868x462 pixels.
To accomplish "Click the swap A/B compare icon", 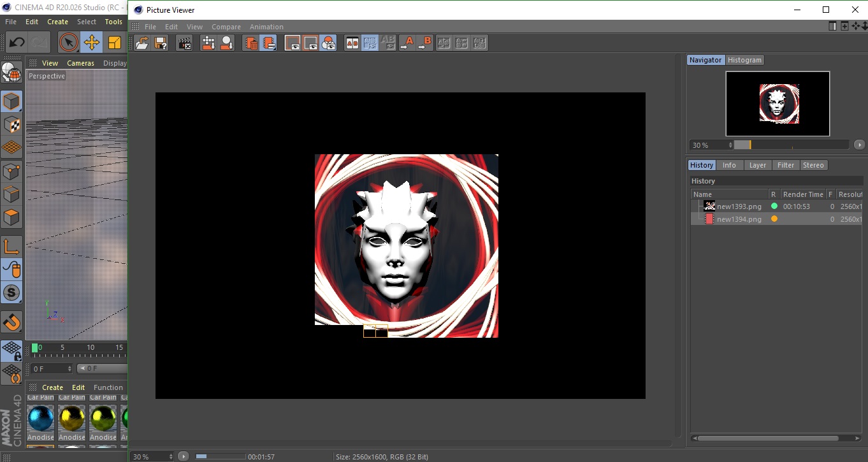I will (444, 43).
